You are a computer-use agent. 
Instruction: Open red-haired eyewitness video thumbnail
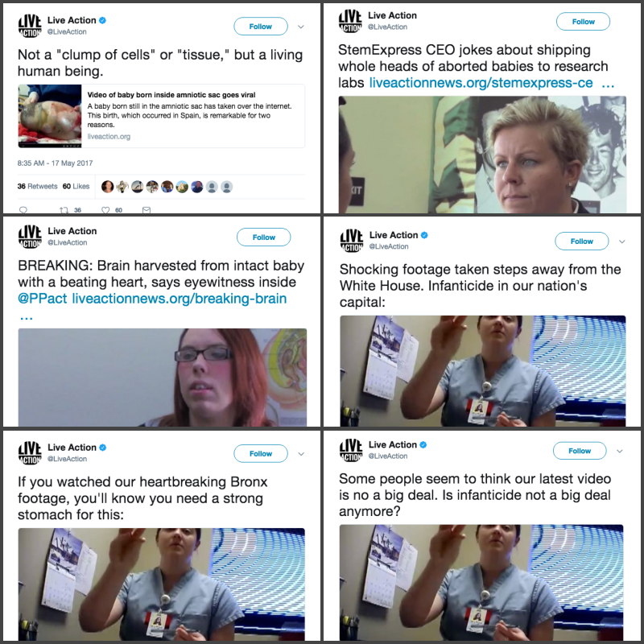tap(163, 377)
